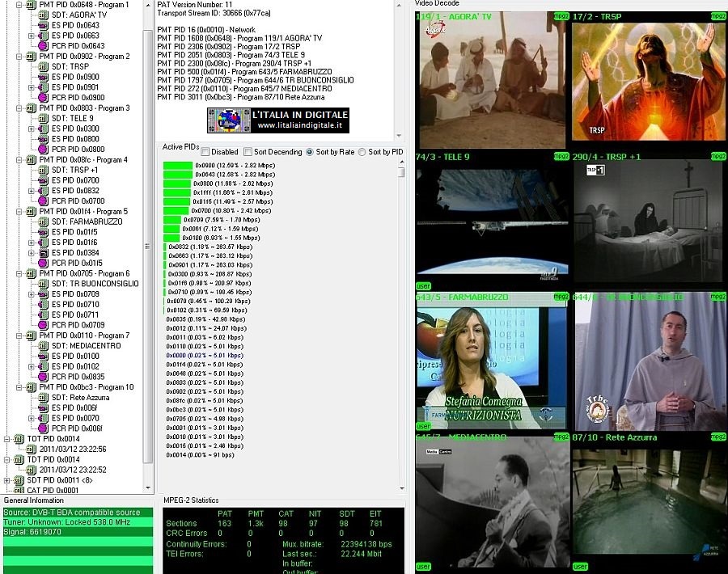Click the PMT icon for Program 7
728x574 pixels.
31,336
